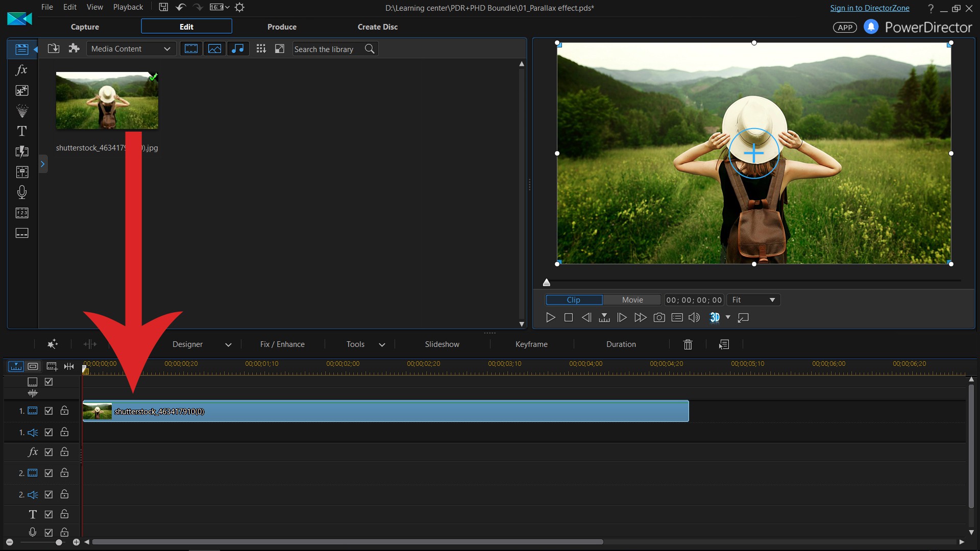The width and height of the screenshot is (980, 551).
Task: Toggle audio filter in media library
Action: coord(238,48)
